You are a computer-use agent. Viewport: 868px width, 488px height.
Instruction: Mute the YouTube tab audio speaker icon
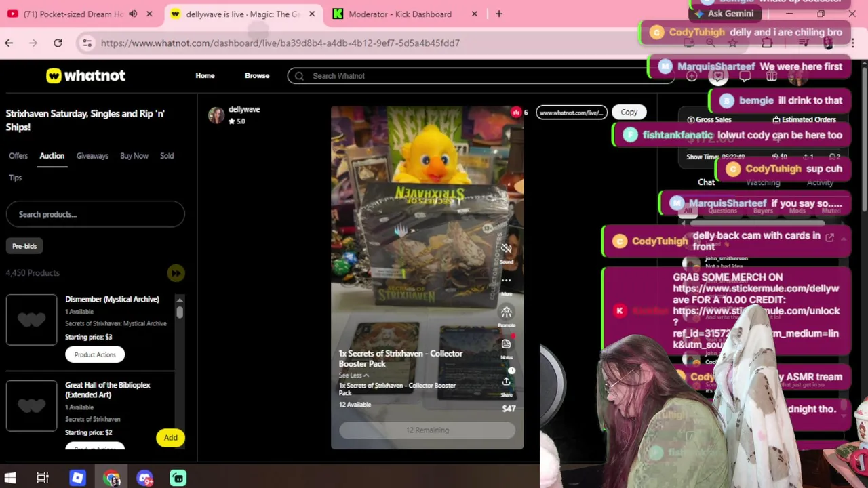[x=133, y=14]
